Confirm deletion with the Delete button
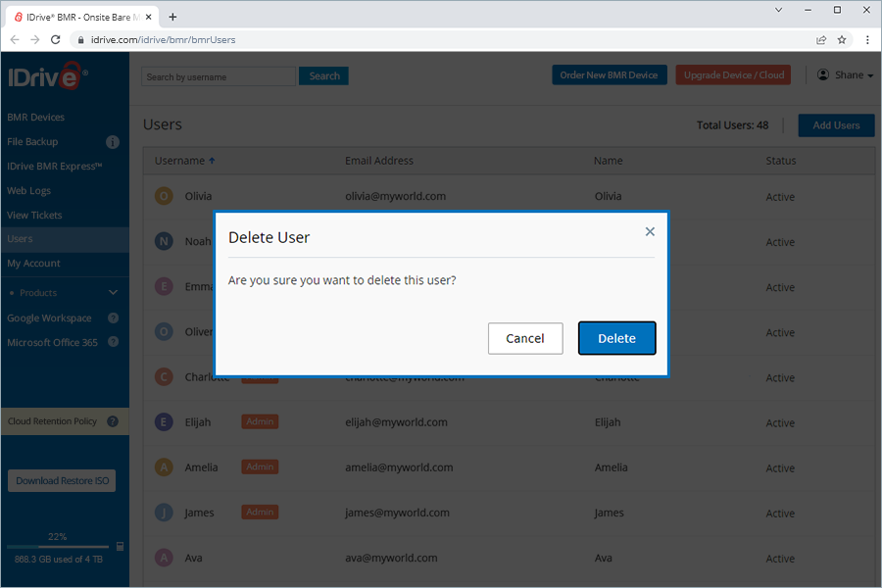Viewport: 882px width, 588px height. 617,338
